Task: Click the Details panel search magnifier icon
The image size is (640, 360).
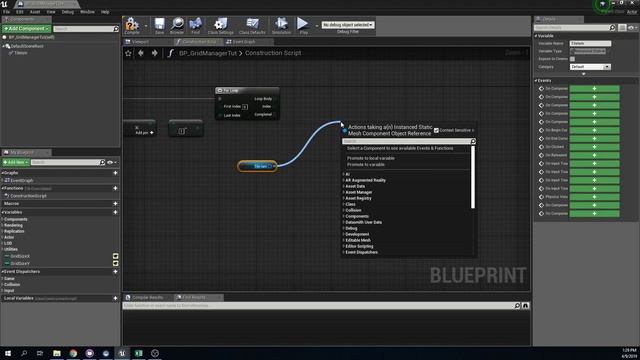Action: coord(612,28)
